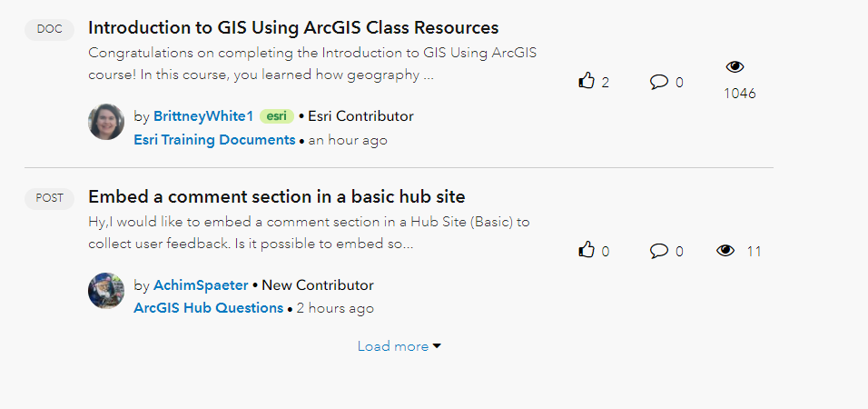Like the Embed a comment section post

coord(587,251)
